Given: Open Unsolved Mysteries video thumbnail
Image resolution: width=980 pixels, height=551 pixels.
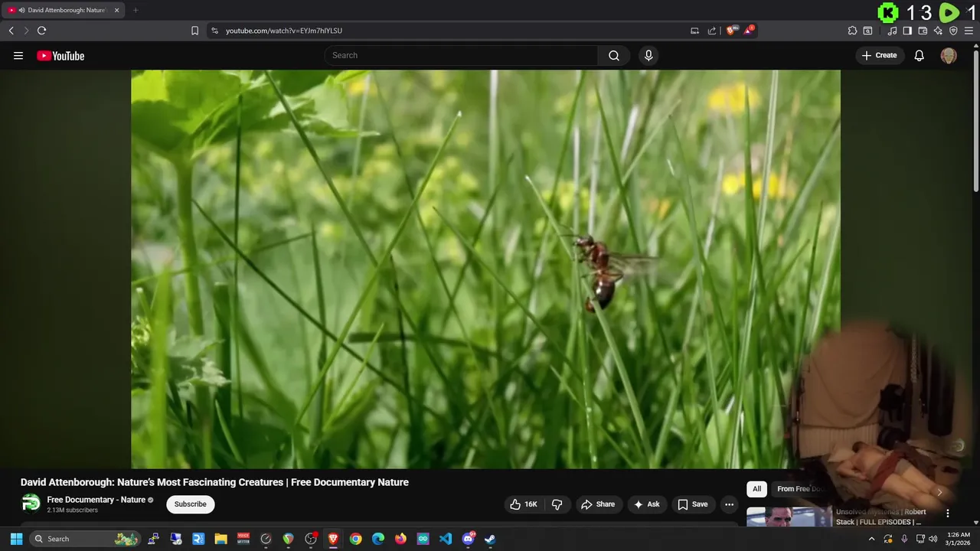Looking at the screenshot, I should coord(789,517).
